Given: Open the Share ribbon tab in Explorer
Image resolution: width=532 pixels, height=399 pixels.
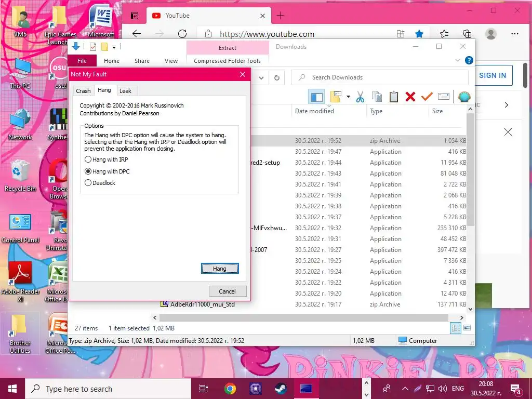Looking at the screenshot, I should tap(142, 61).
